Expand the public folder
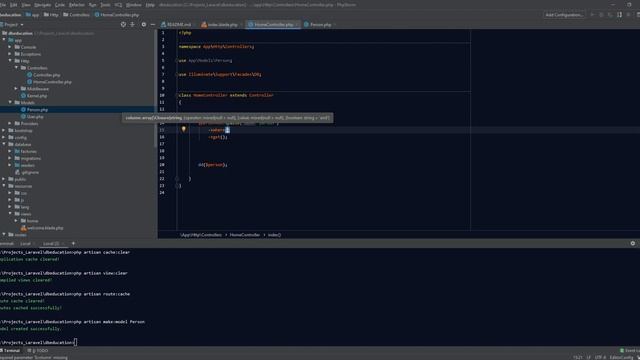 pos(4,179)
